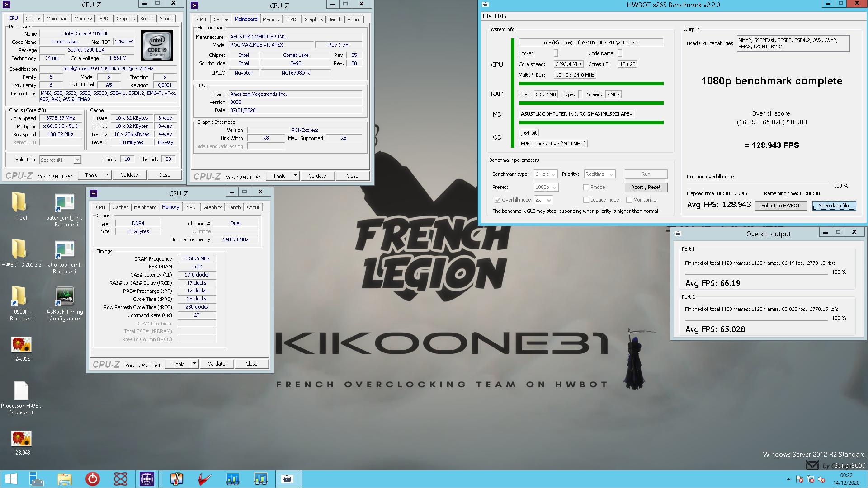Switch to Caches tab in CPU-Z CPU window
This screenshot has width=868, height=488.
click(33, 19)
